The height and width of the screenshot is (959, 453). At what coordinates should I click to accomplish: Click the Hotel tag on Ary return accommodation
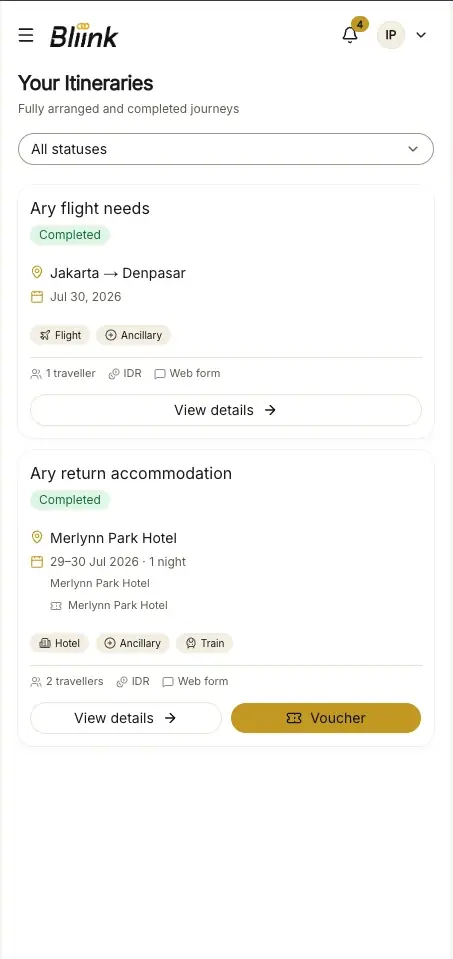59,643
